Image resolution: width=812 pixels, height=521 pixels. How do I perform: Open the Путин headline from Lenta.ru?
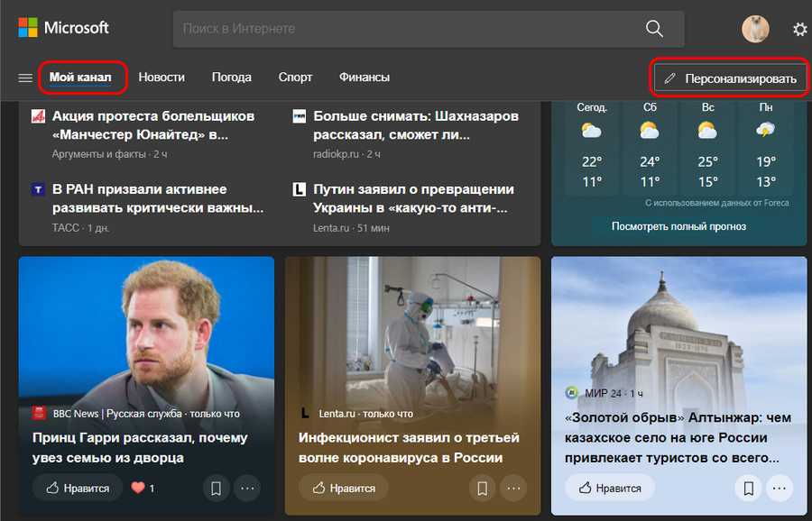(413, 198)
